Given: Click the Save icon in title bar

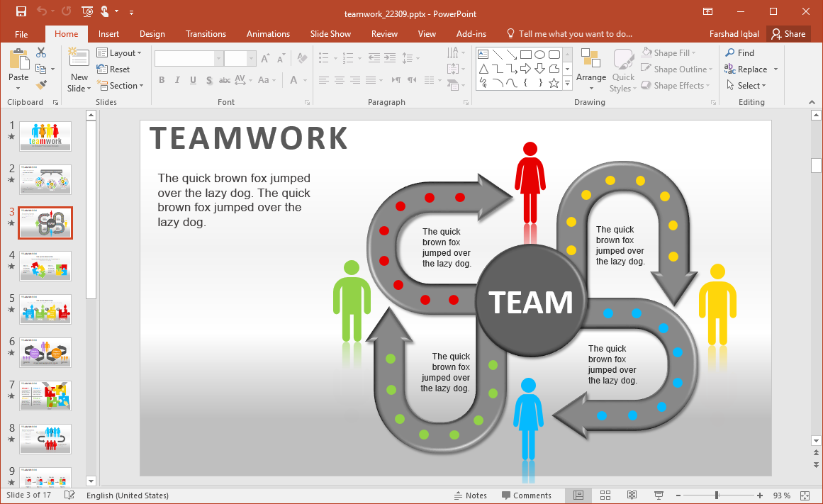Looking at the screenshot, I should 21,11.
